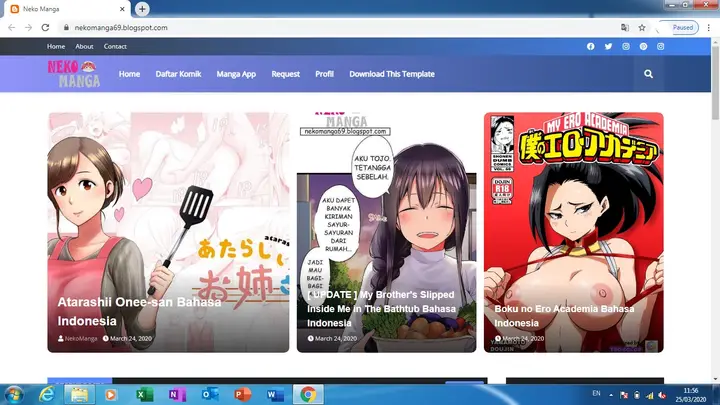
Task: Click the EN language indicator in the tray
Action: click(x=596, y=394)
